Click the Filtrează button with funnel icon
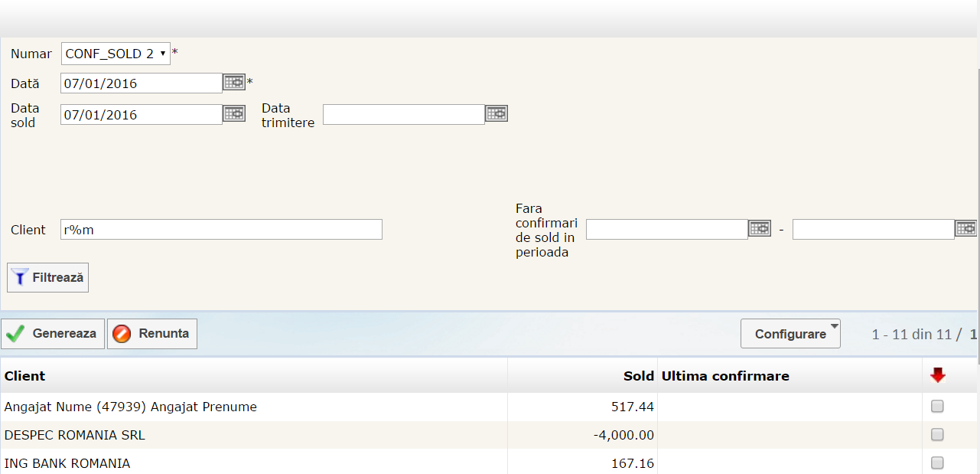The height and width of the screenshot is (474, 980). point(48,277)
